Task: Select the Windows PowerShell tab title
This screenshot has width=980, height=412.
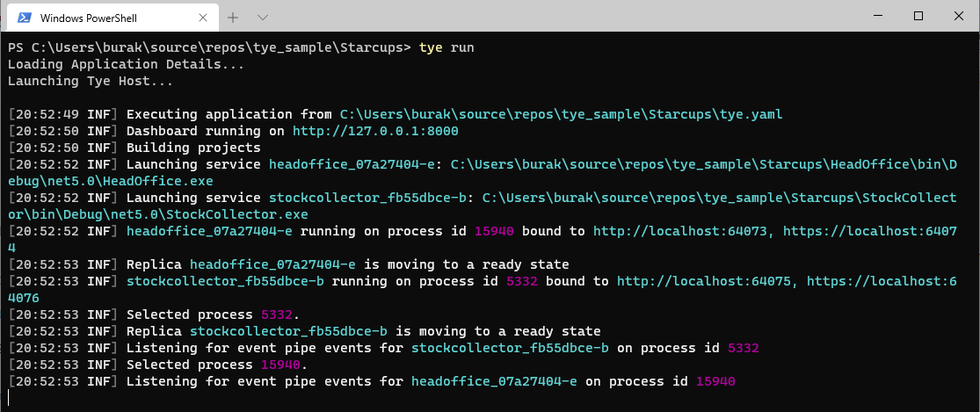Action: coord(86,17)
